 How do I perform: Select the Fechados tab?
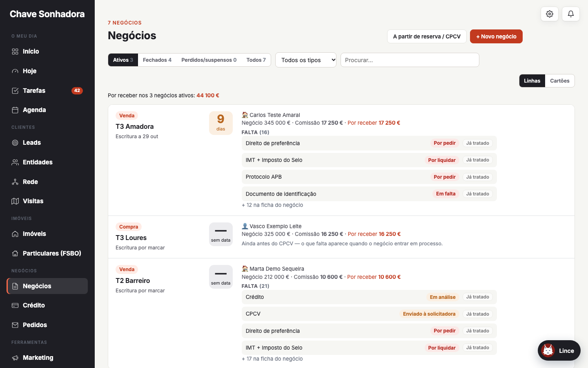157,60
